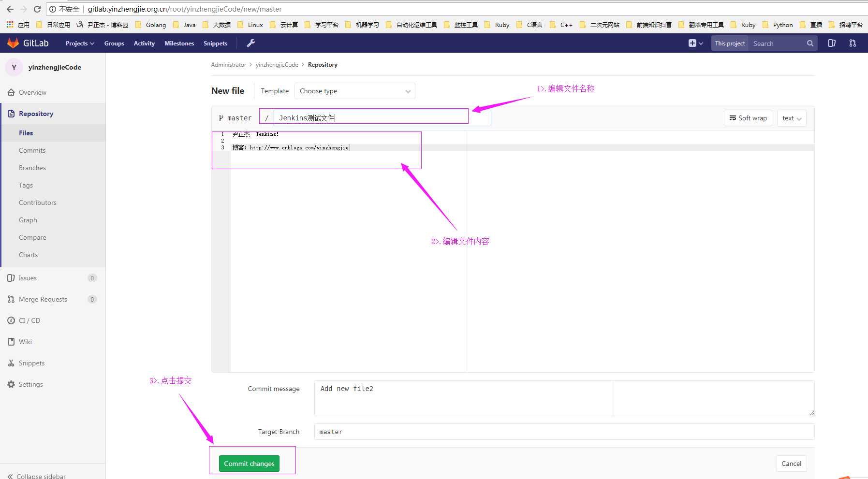The height and width of the screenshot is (479, 868).
Task: Click the Repository document icon in sidebar
Action: 11,114
